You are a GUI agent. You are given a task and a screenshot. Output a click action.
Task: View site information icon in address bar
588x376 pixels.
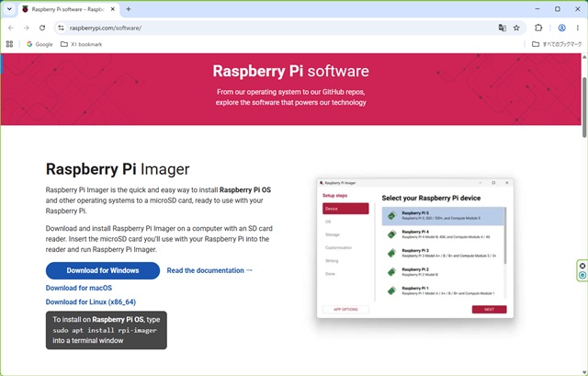coord(62,28)
